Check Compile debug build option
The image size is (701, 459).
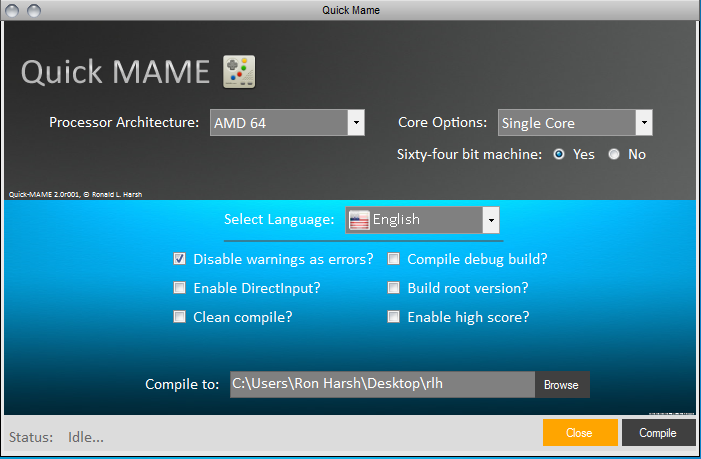(x=393, y=259)
